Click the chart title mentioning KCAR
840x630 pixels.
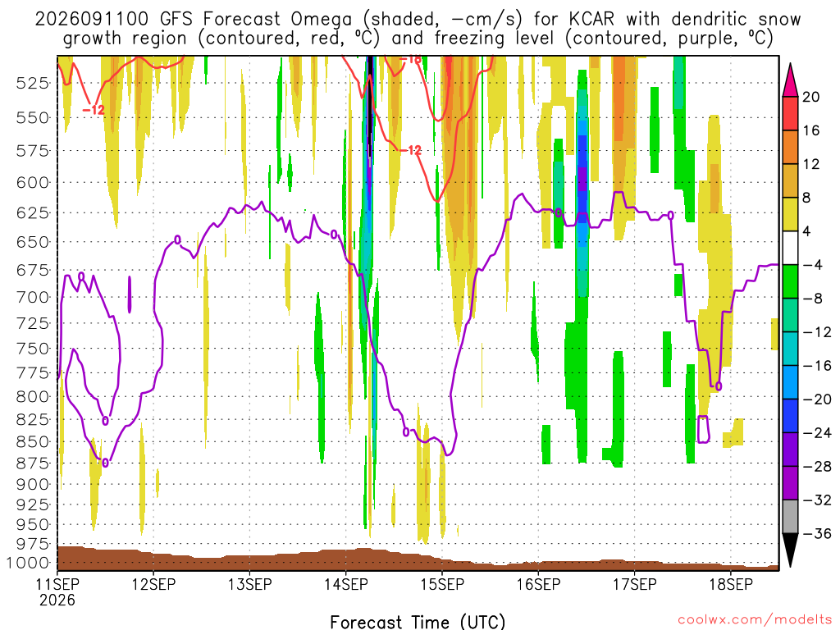pos(418,29)
